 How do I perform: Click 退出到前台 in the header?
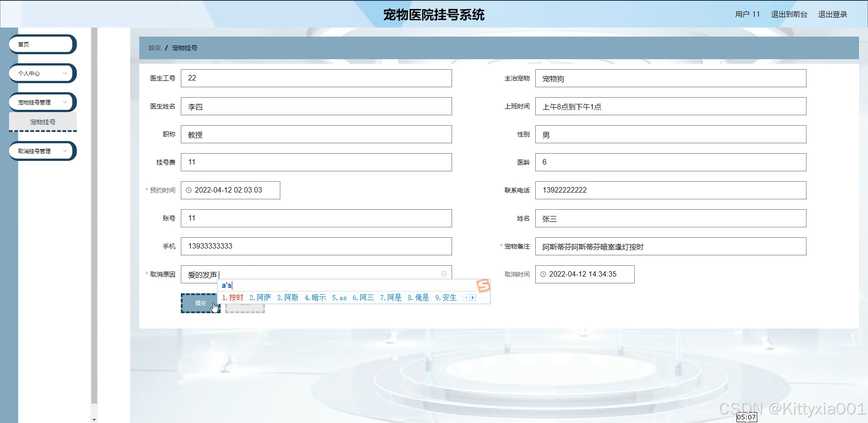pos(789,14)
